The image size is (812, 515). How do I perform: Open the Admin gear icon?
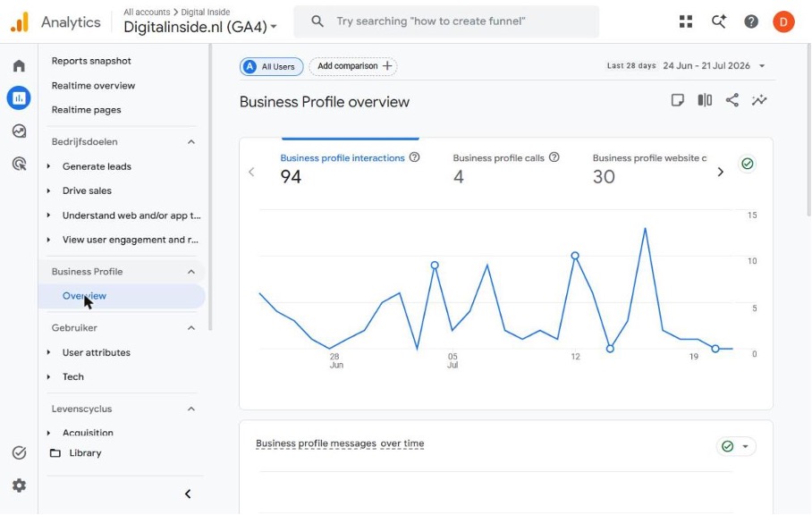(x=19, y=485)
